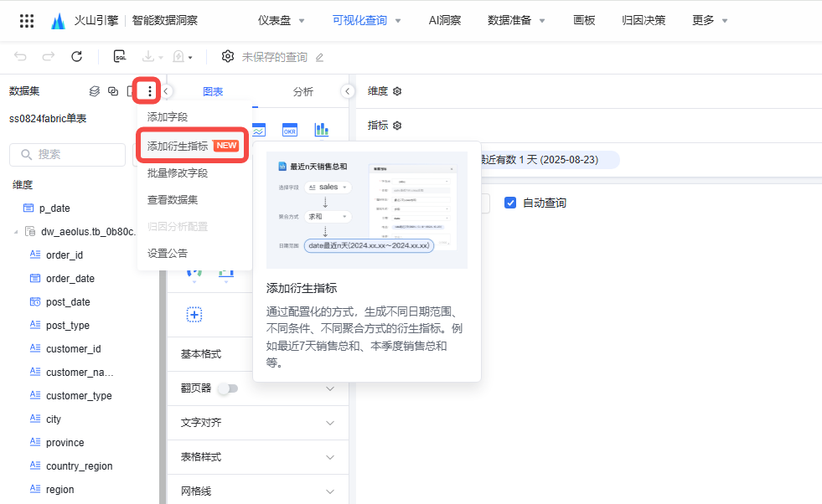Go to 归因决策 in the top navigation
This screenshot has width=822, height=504.
click(644, 20)
